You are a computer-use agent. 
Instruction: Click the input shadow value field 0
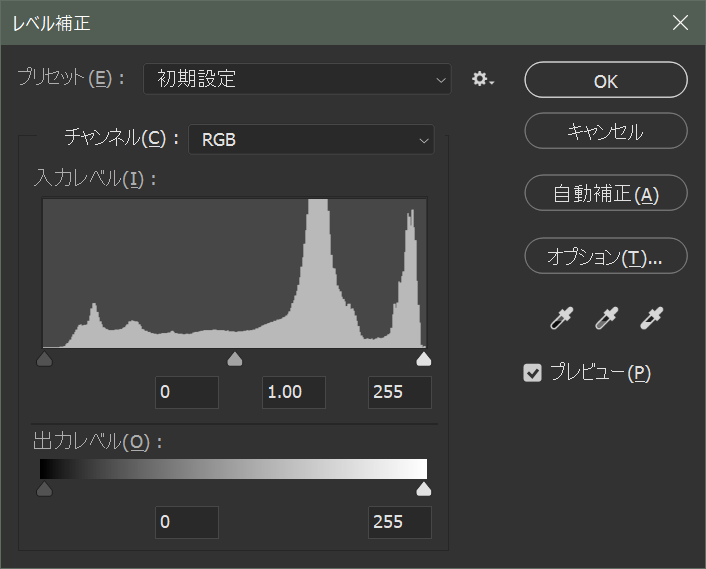point(187,393)
